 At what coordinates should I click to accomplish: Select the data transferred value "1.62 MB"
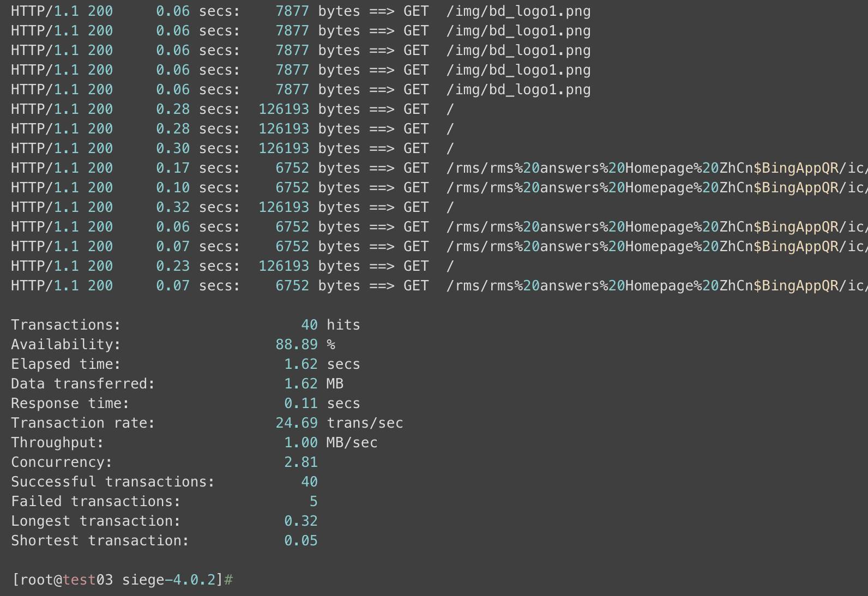[314, 384]
